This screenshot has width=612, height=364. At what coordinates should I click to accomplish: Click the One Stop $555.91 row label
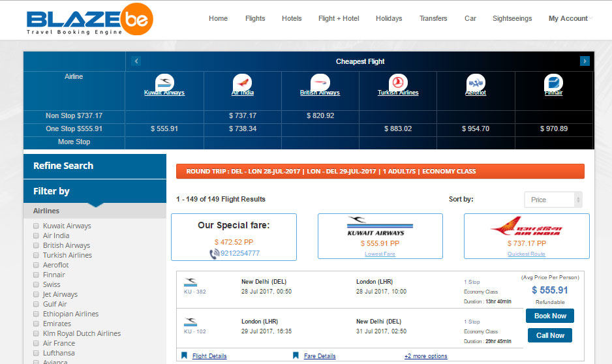pyautogui.click(x=74, y=129)
